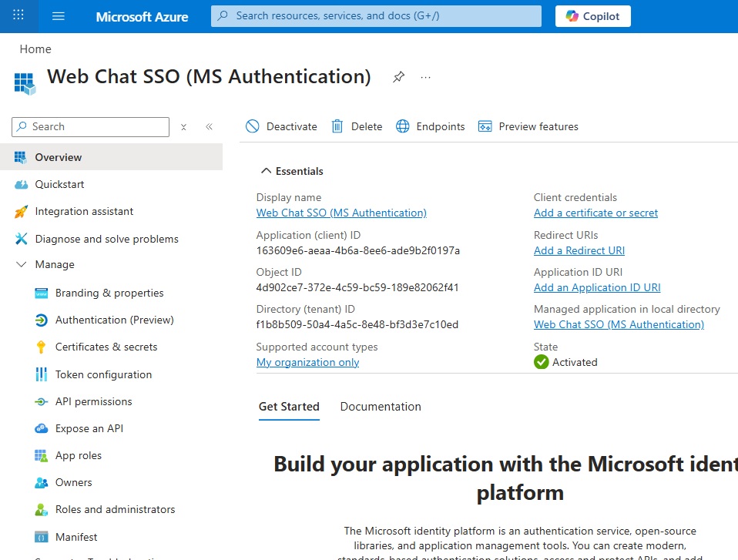Pin the Web Chat SSO app page
The width and height of the screenshot is (738, 560).
398,77
